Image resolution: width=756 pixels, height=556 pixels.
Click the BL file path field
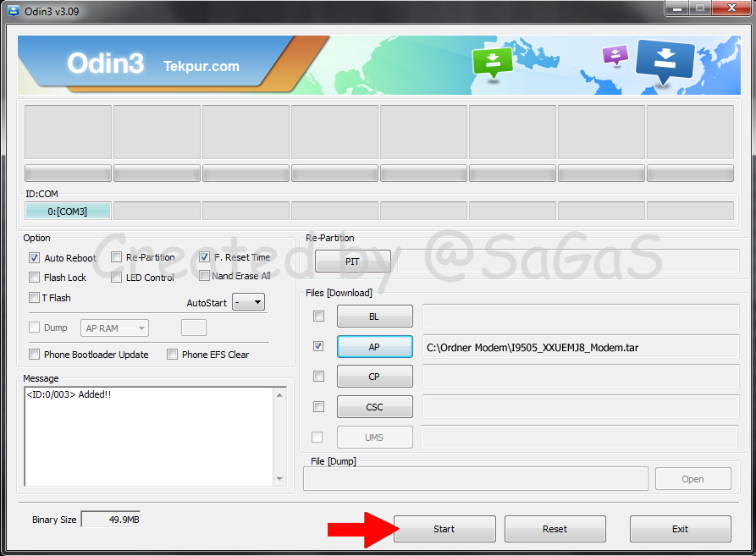tap(581, 316)
